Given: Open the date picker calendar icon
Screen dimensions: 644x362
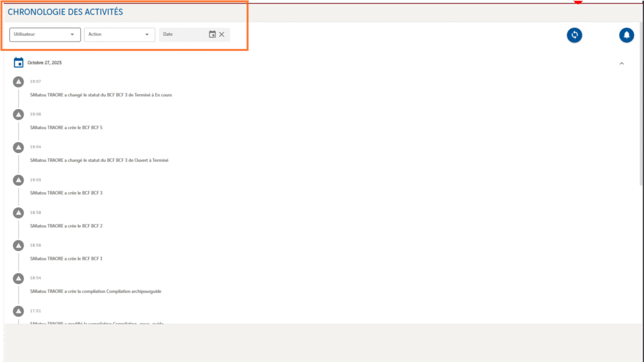Looking at the screenshot, I should coord(213,35).
